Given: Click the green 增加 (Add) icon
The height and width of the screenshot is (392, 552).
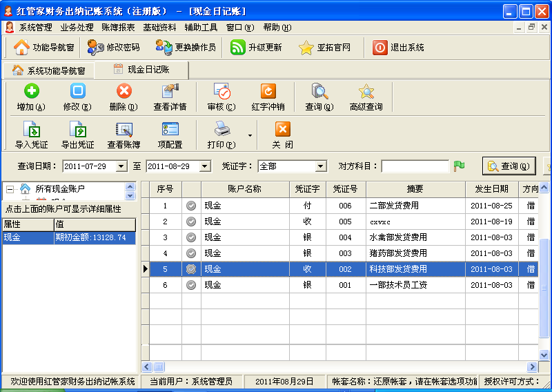Looking at the screenshot, I should (31, 91).
